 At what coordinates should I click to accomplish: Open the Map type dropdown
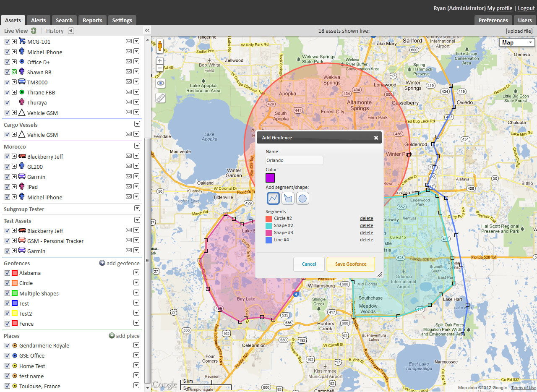[x=516, y=42]
